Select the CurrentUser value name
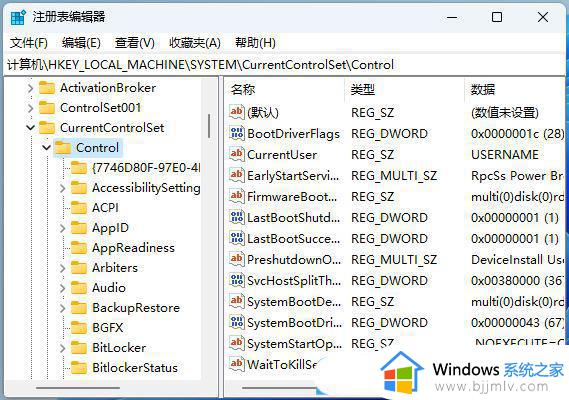The image size is (569, 400). pos(282,155)
